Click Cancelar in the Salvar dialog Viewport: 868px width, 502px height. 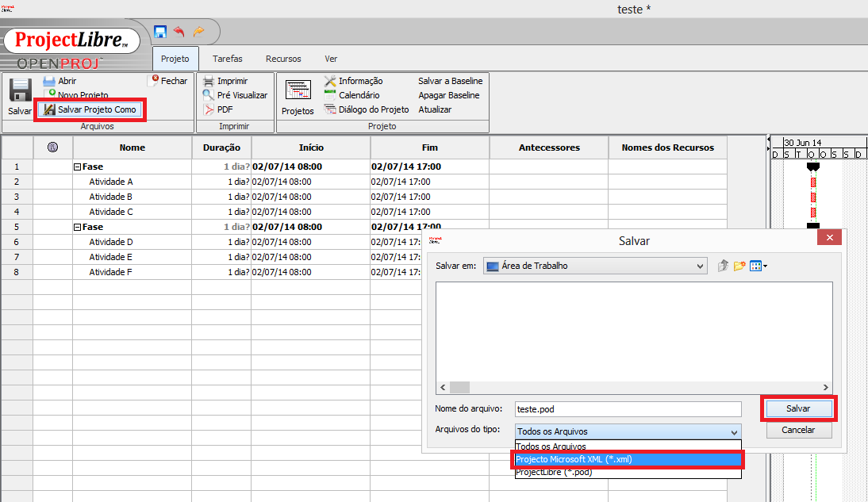tap(798, 430)
